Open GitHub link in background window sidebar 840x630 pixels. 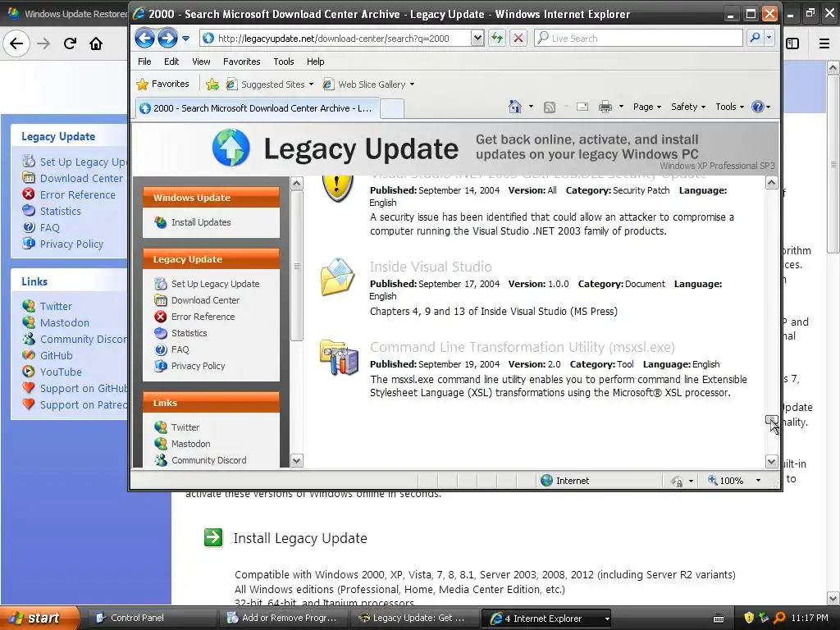[56, 356]
